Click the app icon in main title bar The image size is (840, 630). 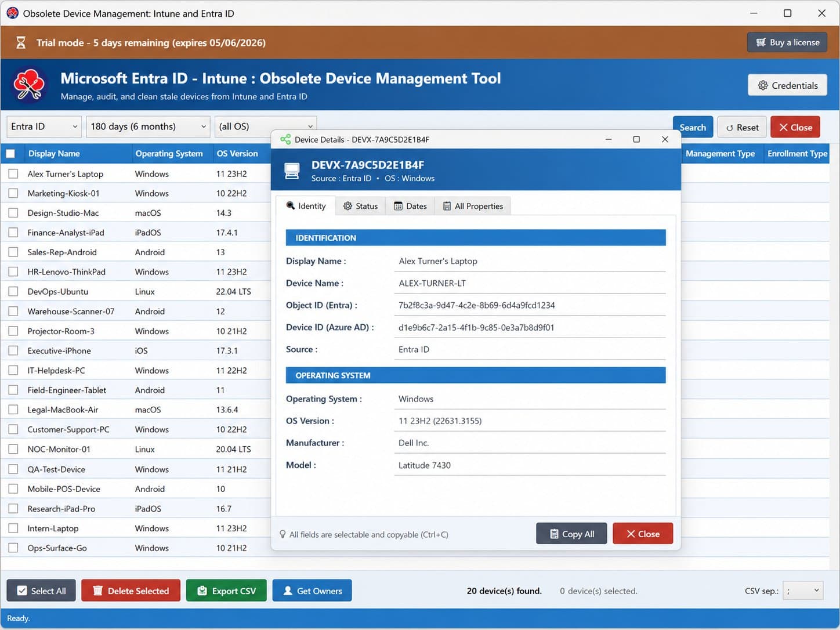12,13
